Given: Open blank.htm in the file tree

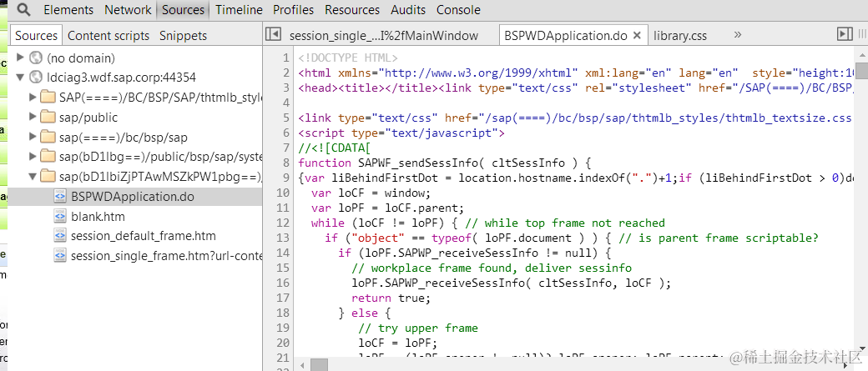Looking at the screenshot, I should coord(98,216).
